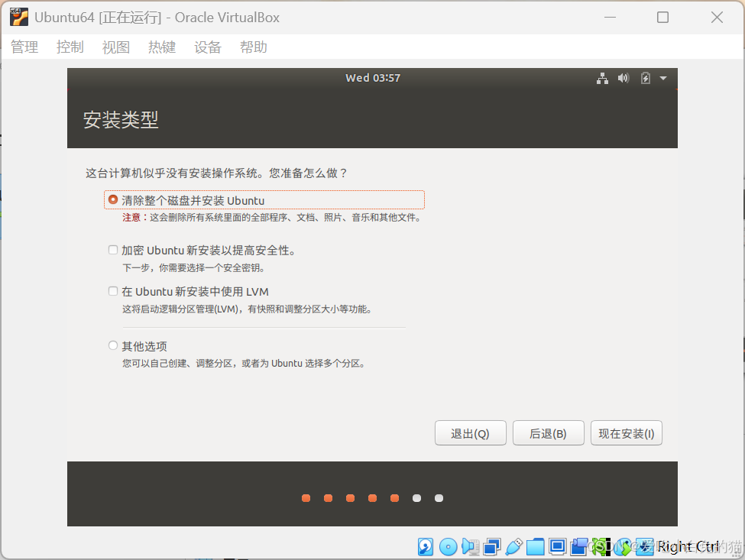Open the 设备 menu
Image resolution: width=745 pixels, height=560 pixels.
click(208, 47)
